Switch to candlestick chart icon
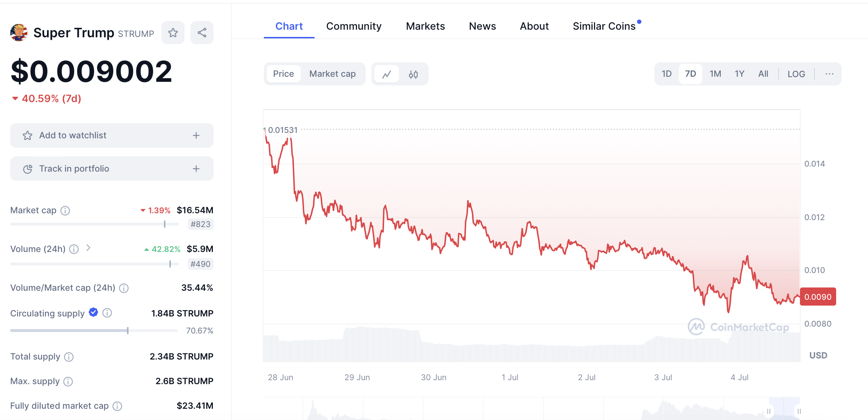The image size is (868, 420). [413, 74]
